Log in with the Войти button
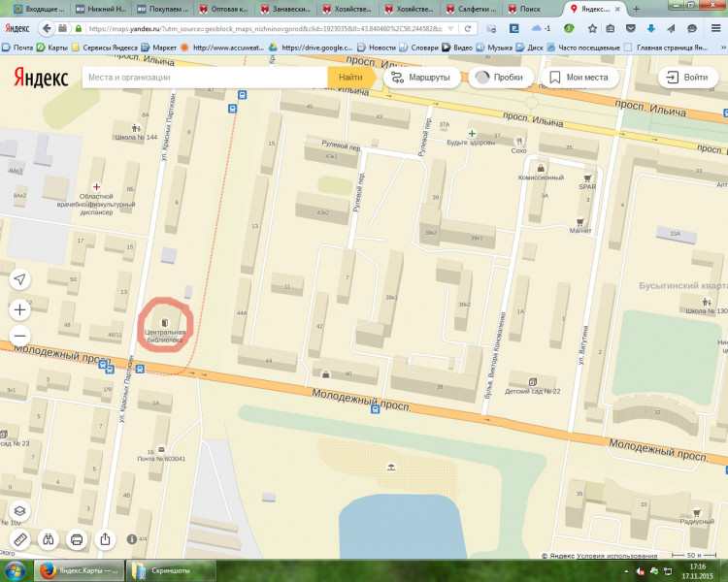Screen dimensions: 728x582 click(x=685, y=77)
